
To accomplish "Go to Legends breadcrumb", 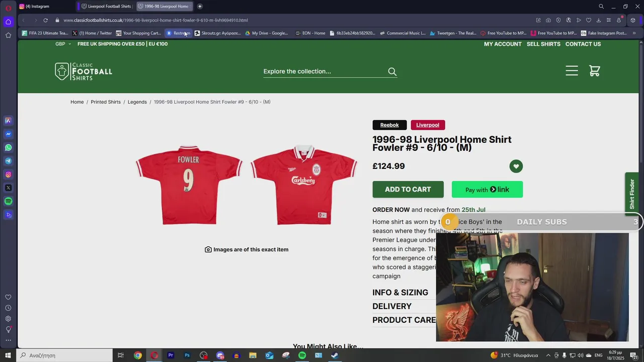I will [137, 102].
